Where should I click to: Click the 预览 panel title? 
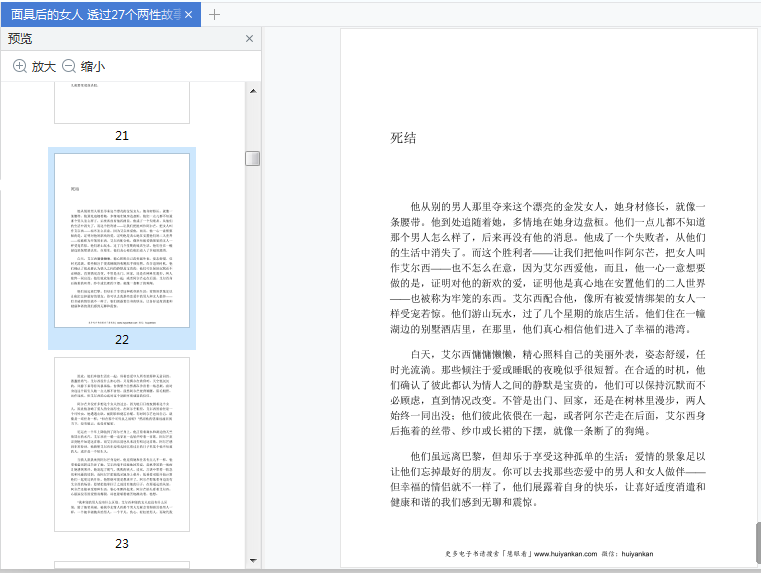point(20,39)
